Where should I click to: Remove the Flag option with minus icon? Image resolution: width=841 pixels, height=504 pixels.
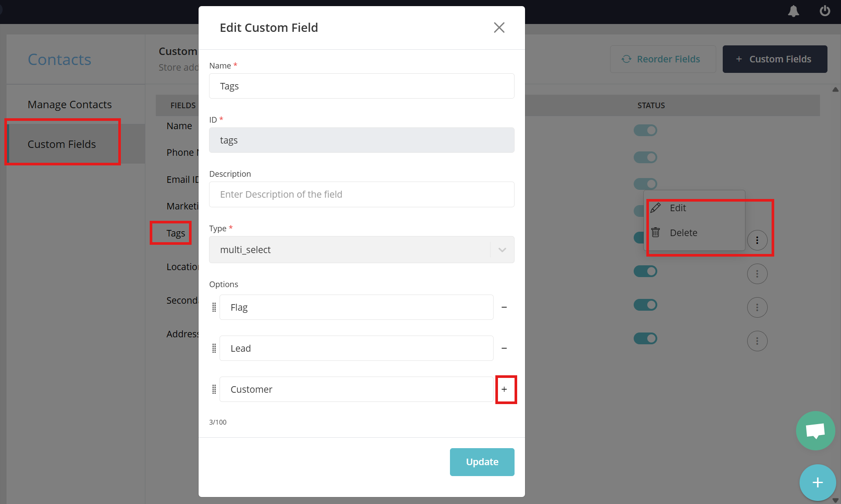tap(504, 307)
